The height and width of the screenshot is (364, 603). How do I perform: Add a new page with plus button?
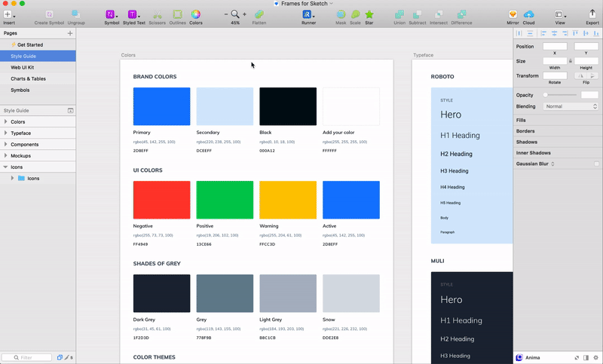coord(70,33)
